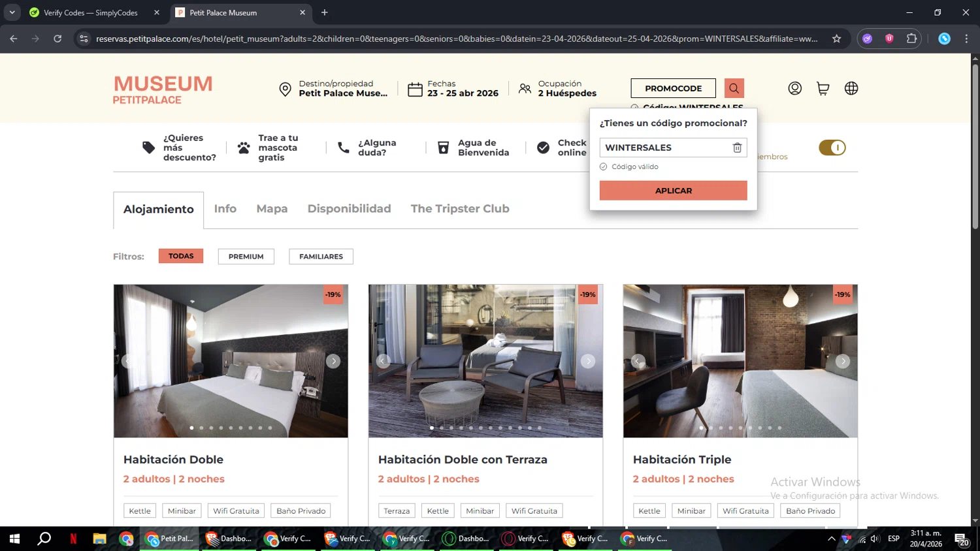
Task: Click the guests icon beside Ocupación
Action: (525, 88)
